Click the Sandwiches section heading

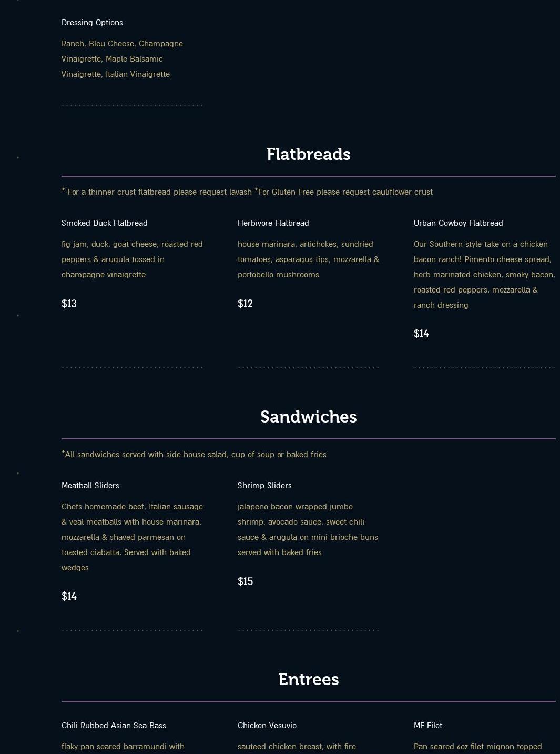pos(308,417)
